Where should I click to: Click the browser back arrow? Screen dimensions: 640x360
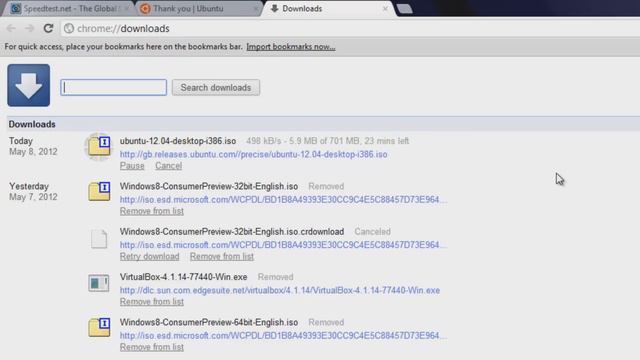(x=11, y=28)
